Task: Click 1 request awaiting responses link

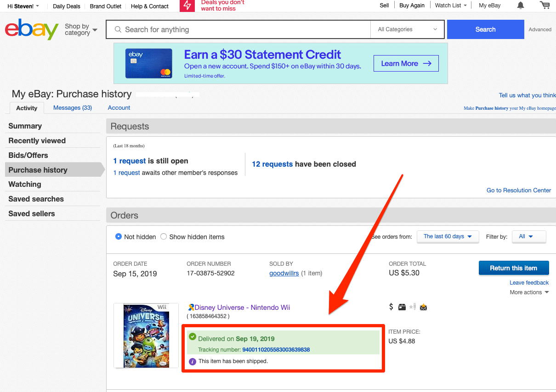Action: point(126,173)
